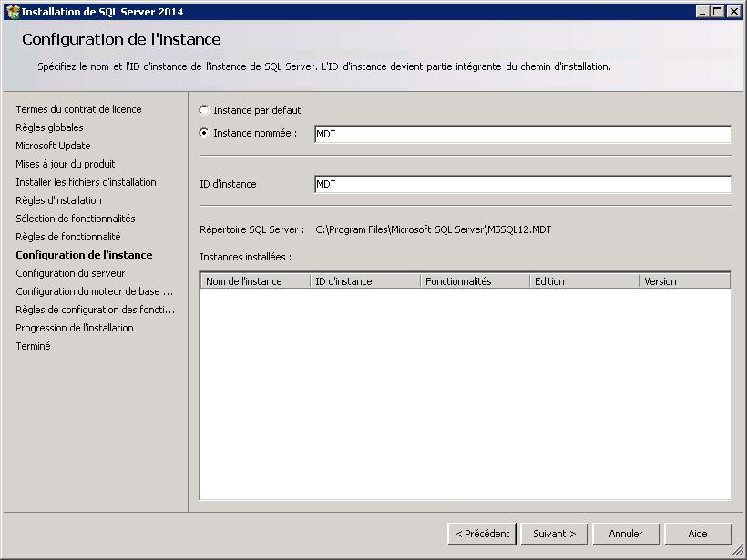Screen dimensions: 747x560
Task: Select 'Configuration du moteur de base' step
Action: (x=95, y=291)
